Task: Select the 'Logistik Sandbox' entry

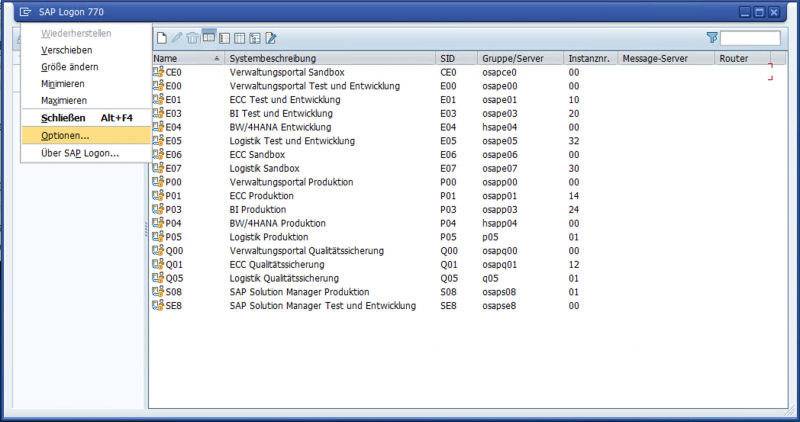Action: (x=264, y=168)
